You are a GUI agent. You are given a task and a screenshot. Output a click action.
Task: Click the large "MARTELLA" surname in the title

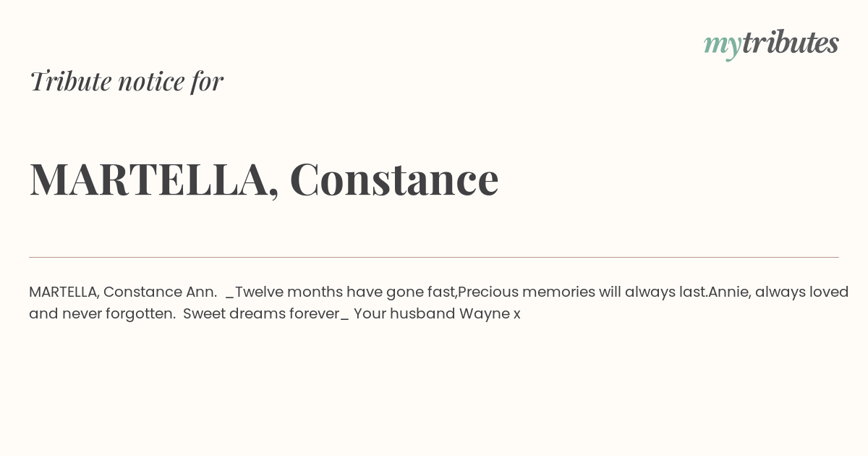click(x=148, y=179)
